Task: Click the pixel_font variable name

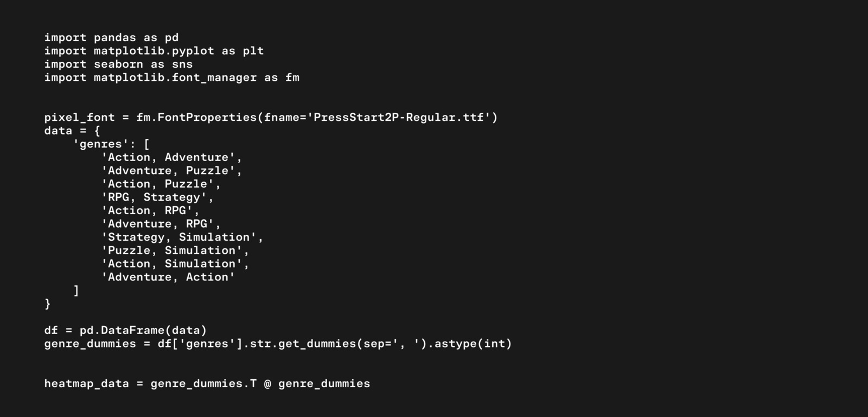Action: (x=79, y=117)
